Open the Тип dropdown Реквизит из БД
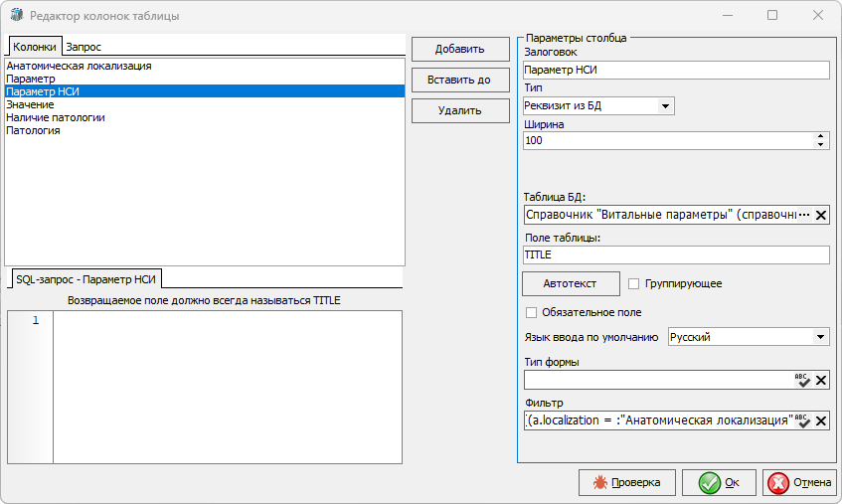Viewport: 842px width, 504px height. [x=665, y=105]
